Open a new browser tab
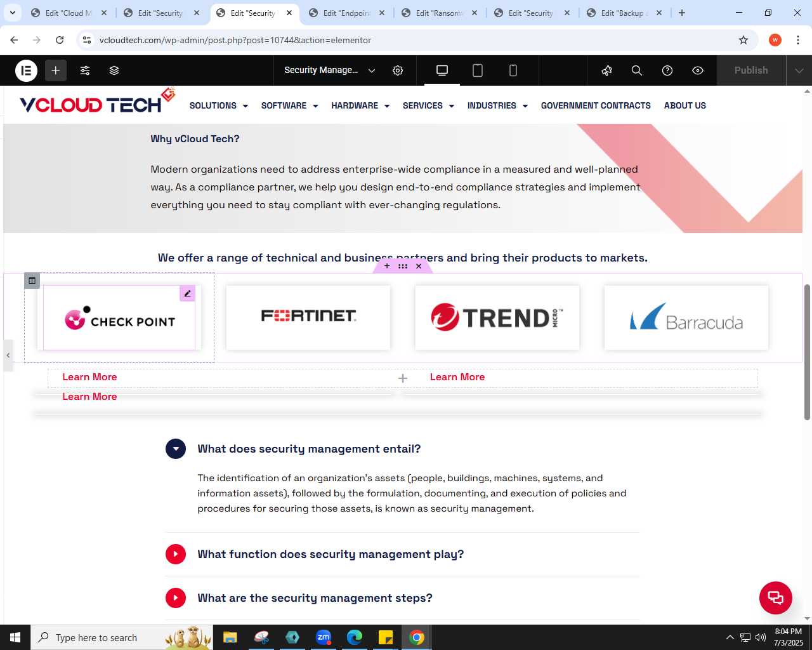Screen dimensions: 812x650 (x=682, y=13)
